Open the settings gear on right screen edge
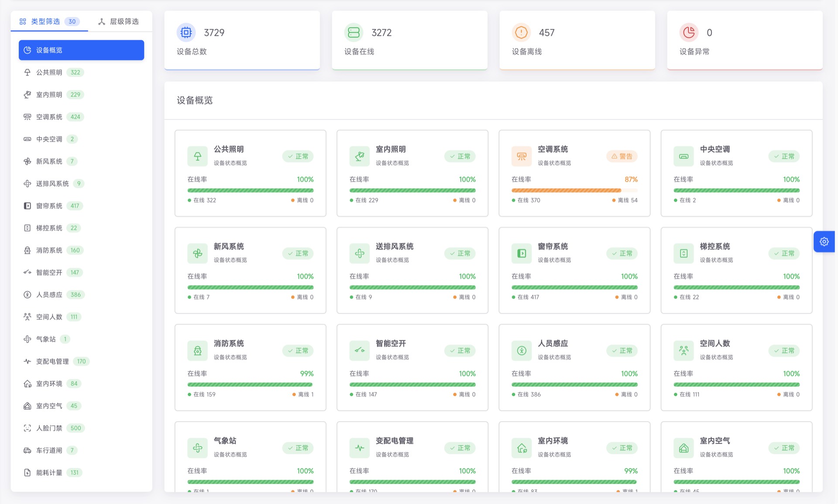This screenshot has width=838, height=504. pyautogui.click(x=824, y=241)
